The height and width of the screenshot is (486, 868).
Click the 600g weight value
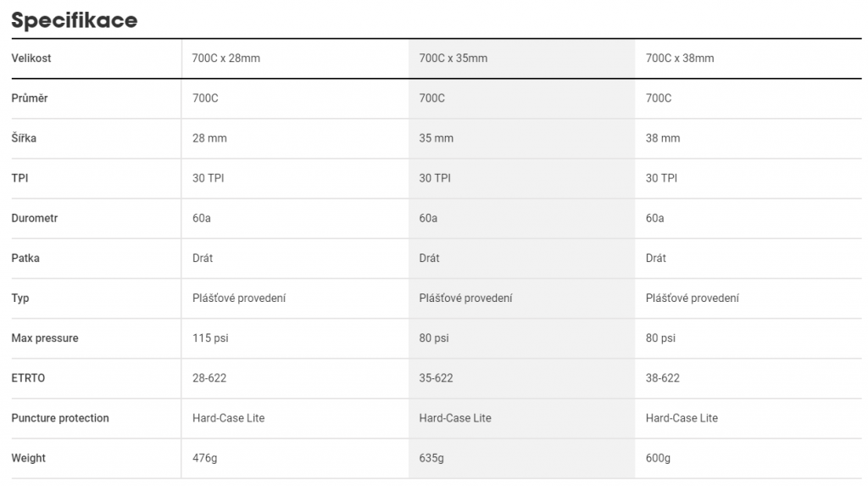(x=658, y=458)
